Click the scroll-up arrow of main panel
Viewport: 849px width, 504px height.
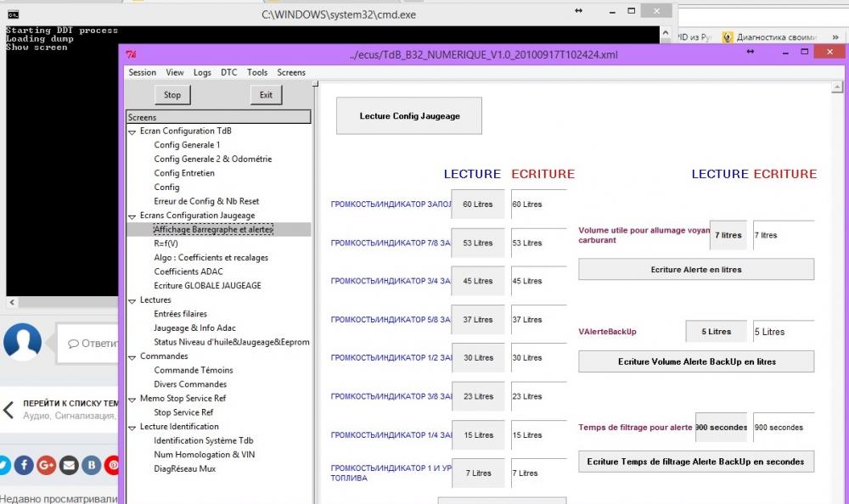pyautogui.click(x=837, y=87)
